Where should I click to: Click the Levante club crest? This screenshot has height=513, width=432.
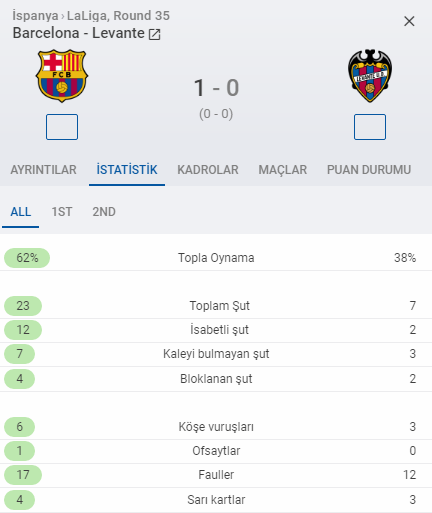tap(370, 76)
